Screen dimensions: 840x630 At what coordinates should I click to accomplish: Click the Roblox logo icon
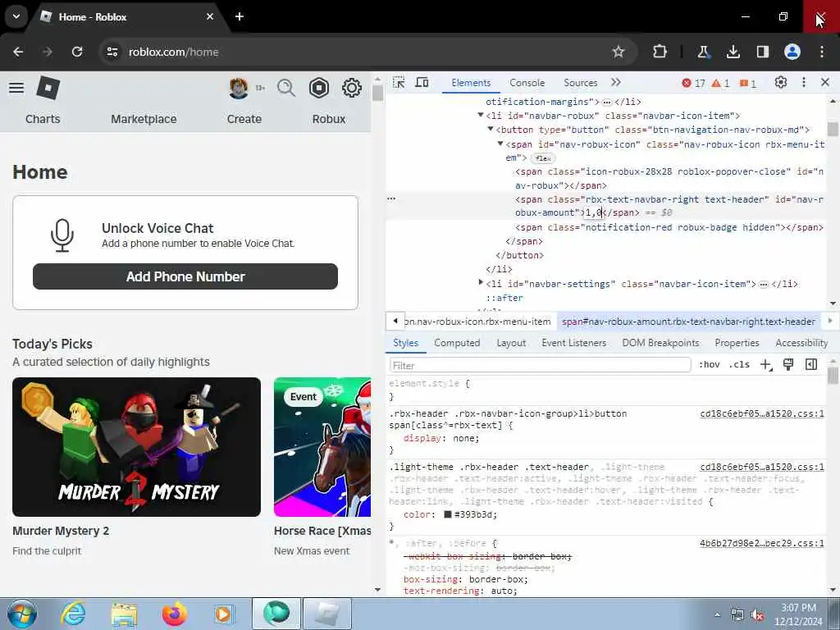pyautogui.click(x=48, y=88)
